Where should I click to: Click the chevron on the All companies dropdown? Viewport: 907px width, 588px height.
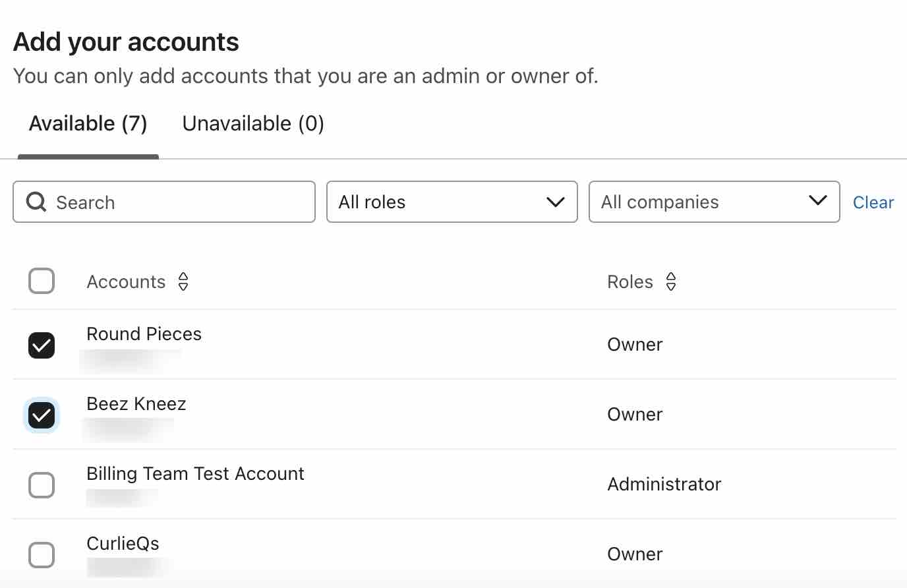pyautogui.click(x=817, y=202)
